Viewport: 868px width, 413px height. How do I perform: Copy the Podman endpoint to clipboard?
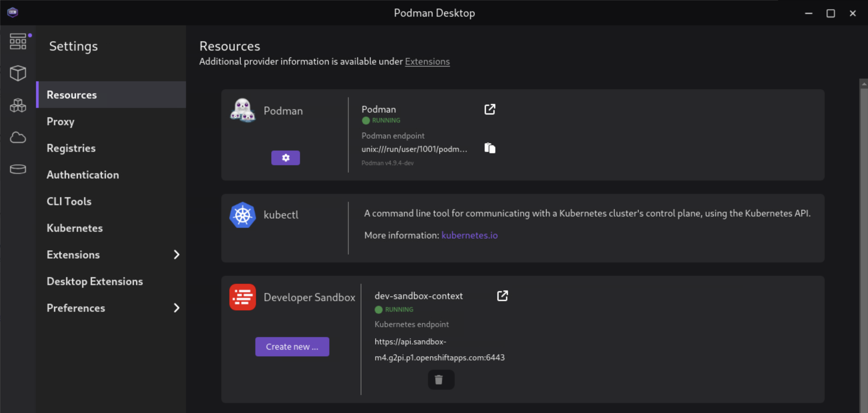click(490, 148)
